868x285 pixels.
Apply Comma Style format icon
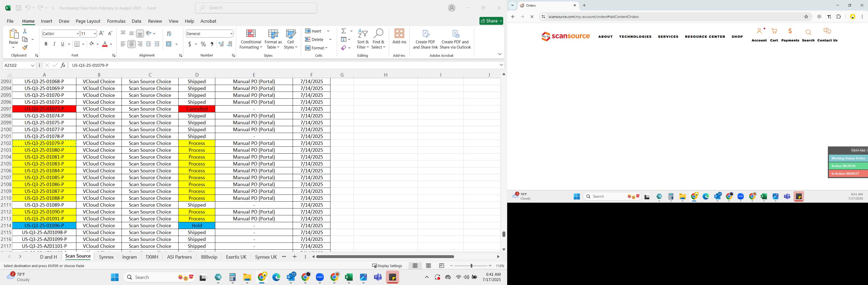tap(212, 44)
